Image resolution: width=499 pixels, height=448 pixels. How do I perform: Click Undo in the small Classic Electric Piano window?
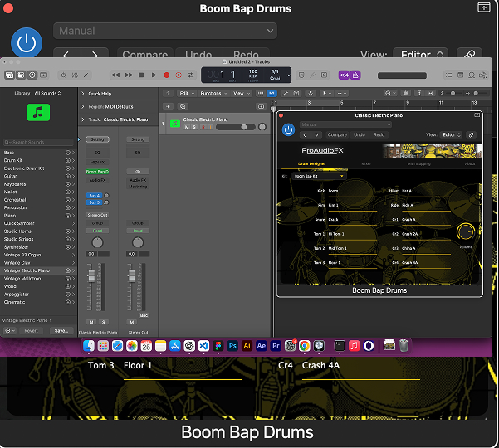(360, 134)
